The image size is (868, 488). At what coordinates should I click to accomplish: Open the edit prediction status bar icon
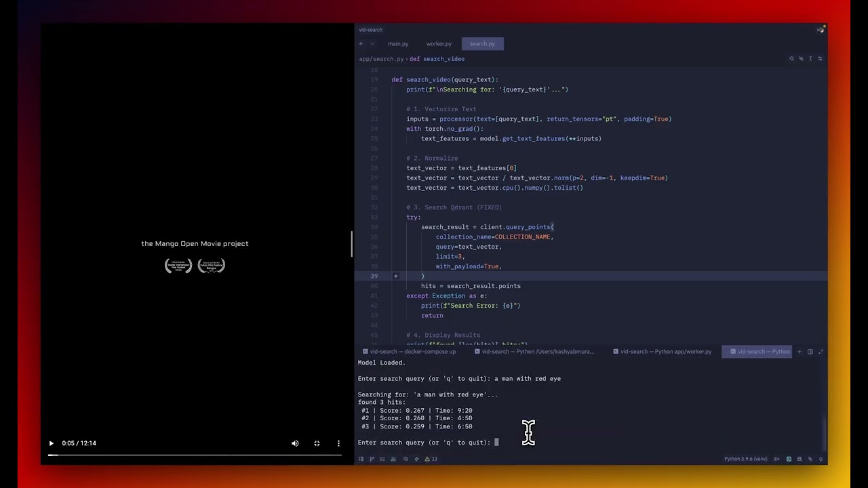[776, 459]
